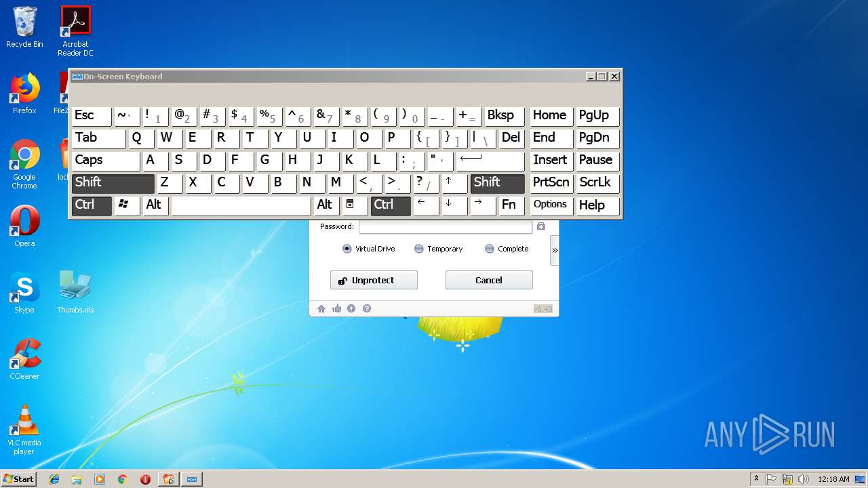
Task: Click the volume speaker tray icon
Action: coord(804,479)
